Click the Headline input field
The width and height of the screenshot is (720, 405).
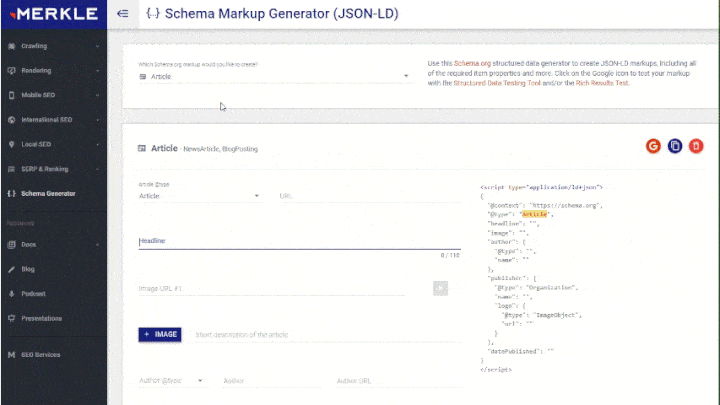(299, 241)
